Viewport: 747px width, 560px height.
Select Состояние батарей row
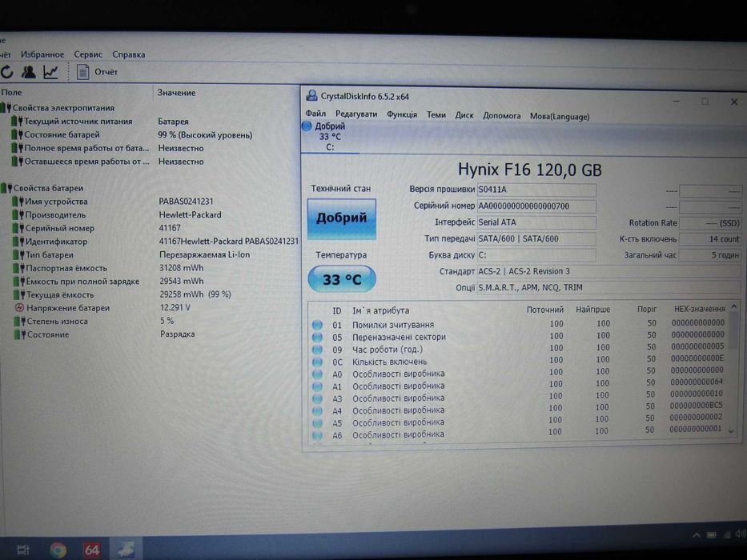pos(132,134)
